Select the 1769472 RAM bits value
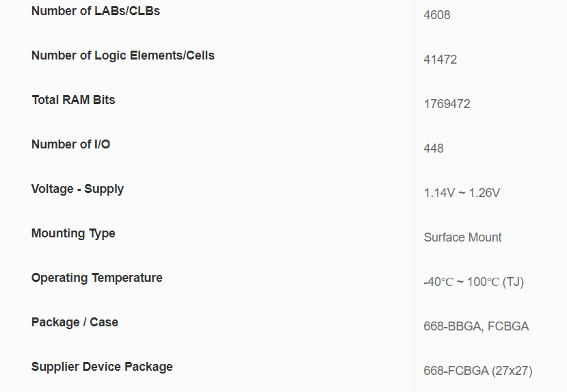This screenshot has height=392, width=567. pos(447,104)
